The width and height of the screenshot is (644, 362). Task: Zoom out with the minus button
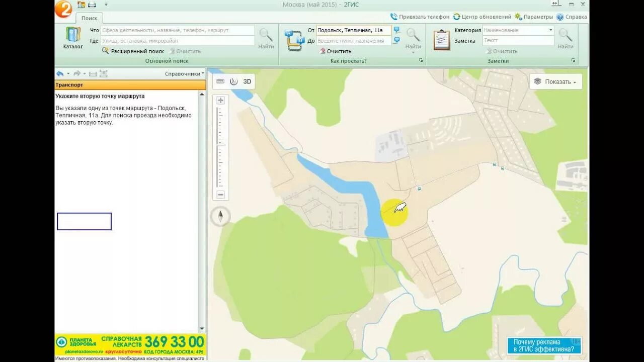pyautogui.click(x=220, y=195)
